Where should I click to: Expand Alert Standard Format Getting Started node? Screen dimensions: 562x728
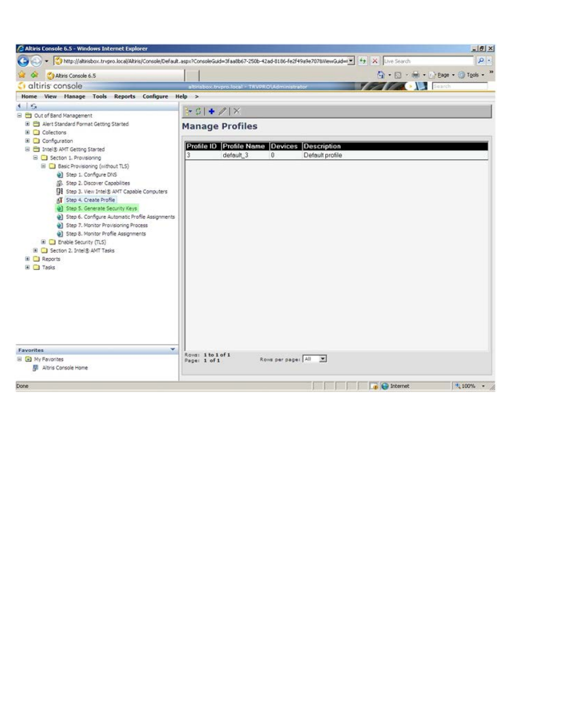27,124
